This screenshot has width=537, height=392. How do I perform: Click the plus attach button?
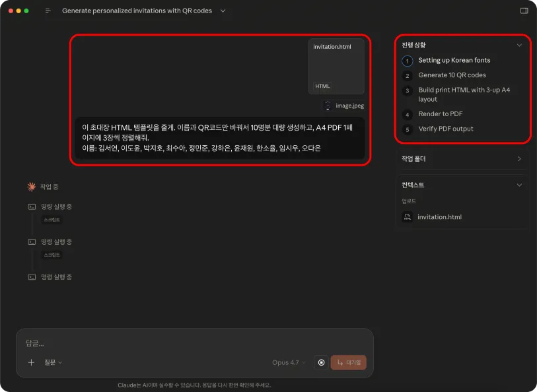pyautogui.click(x=31, y=362)
